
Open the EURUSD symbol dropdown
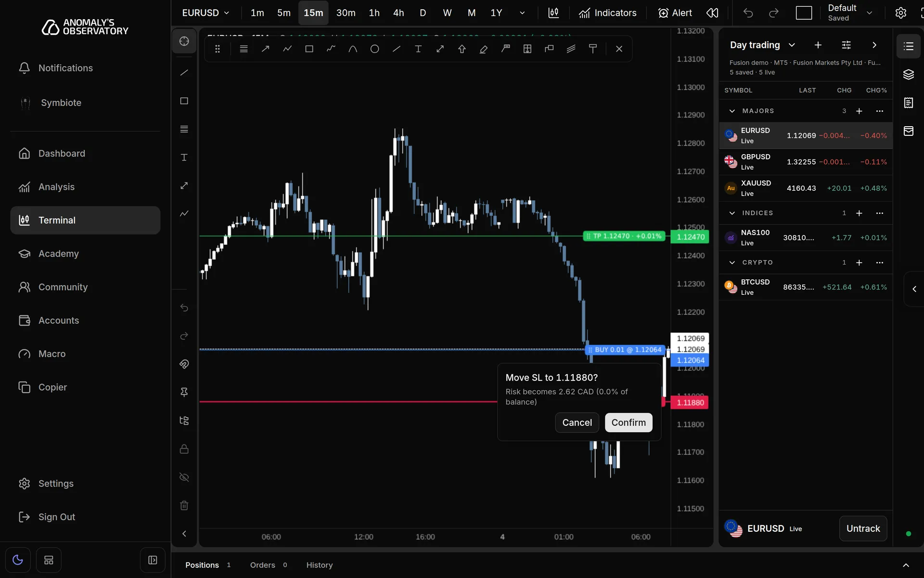point(205,13)
